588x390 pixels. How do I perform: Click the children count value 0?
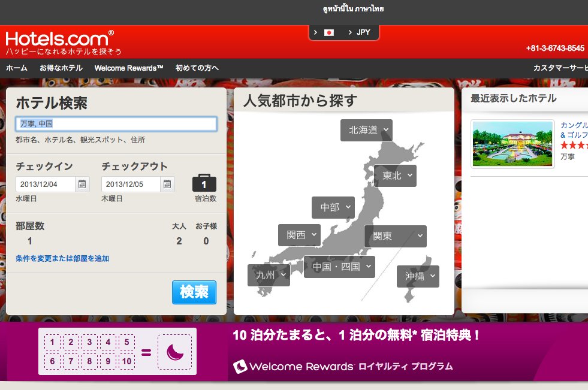[x=206, y=241]
